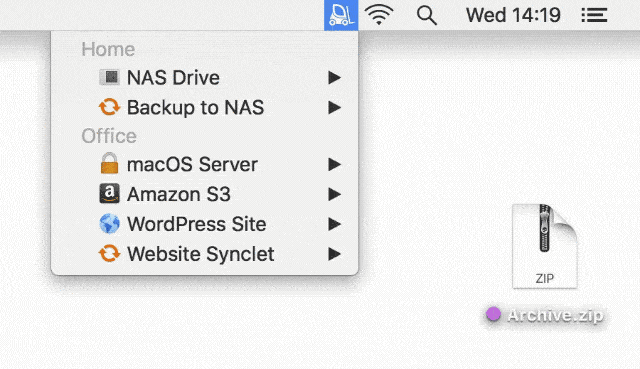This screenshot has width=640, height=369.
Task: Select the WordPress Site menu entry
Action: tap(204, 224)
